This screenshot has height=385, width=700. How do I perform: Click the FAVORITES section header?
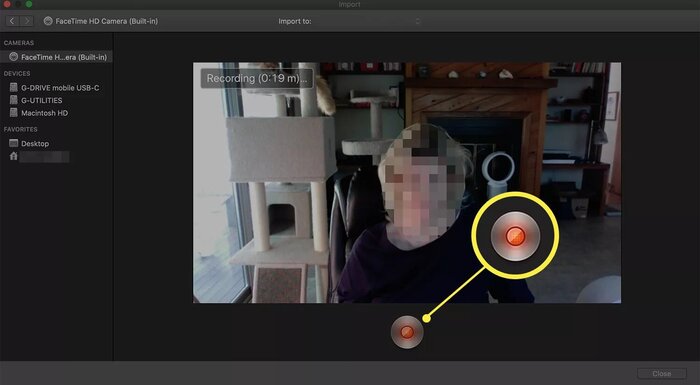[x=21, y=129]
